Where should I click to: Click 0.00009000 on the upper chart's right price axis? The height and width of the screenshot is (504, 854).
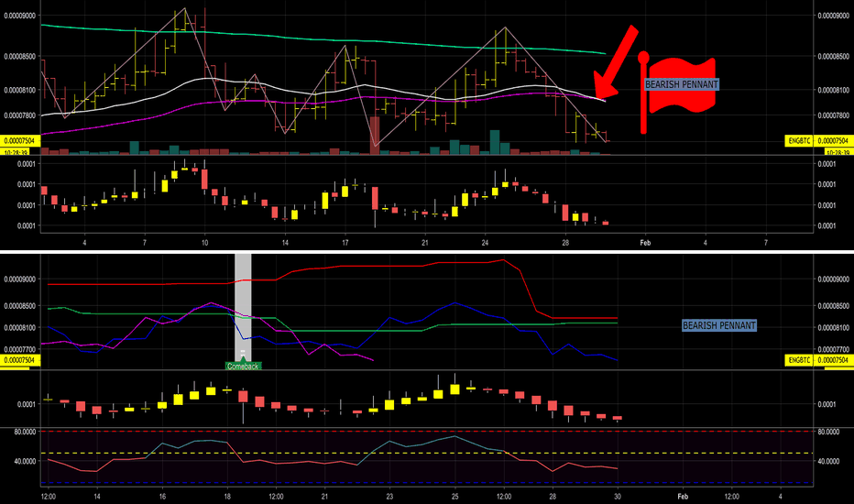tap(833, 16)
